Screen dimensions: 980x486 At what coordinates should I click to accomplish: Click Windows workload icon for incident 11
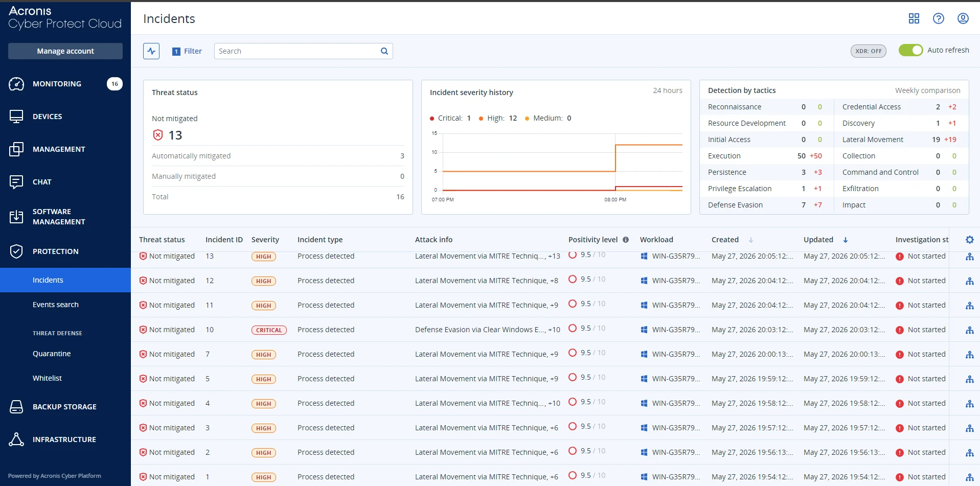pyautogui.click(x=644, y=305)
